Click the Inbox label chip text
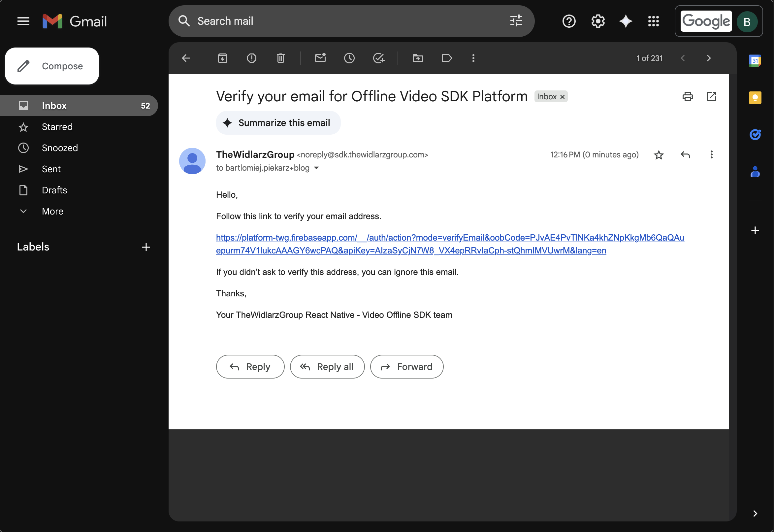Viewport: 774px width, 532px height. coord(546,97)
